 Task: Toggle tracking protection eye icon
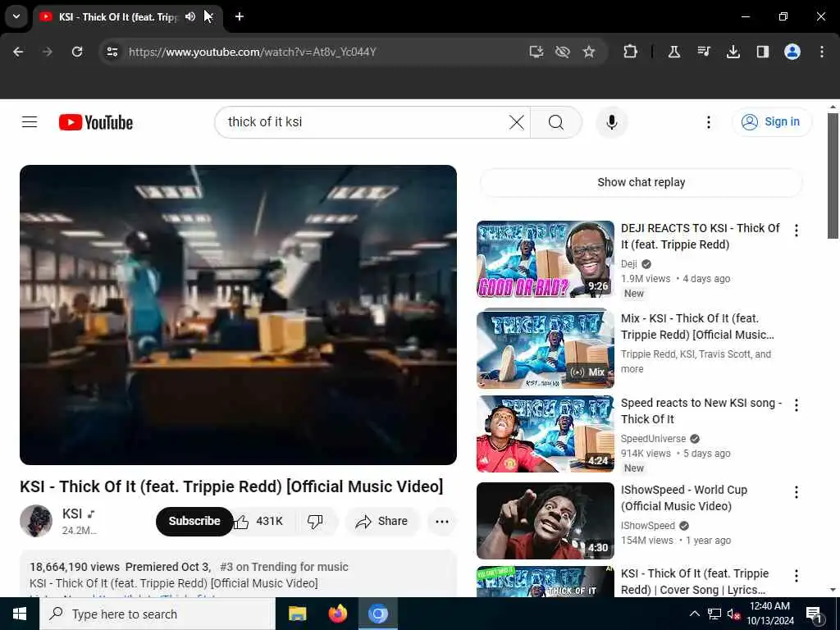(x=563, y=52)
